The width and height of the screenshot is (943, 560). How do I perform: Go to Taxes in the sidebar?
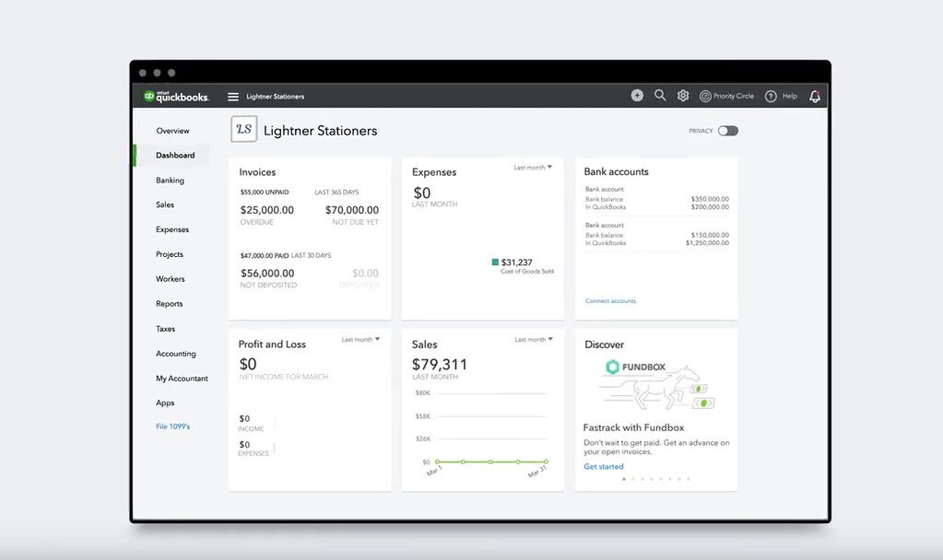pos(165,329)
